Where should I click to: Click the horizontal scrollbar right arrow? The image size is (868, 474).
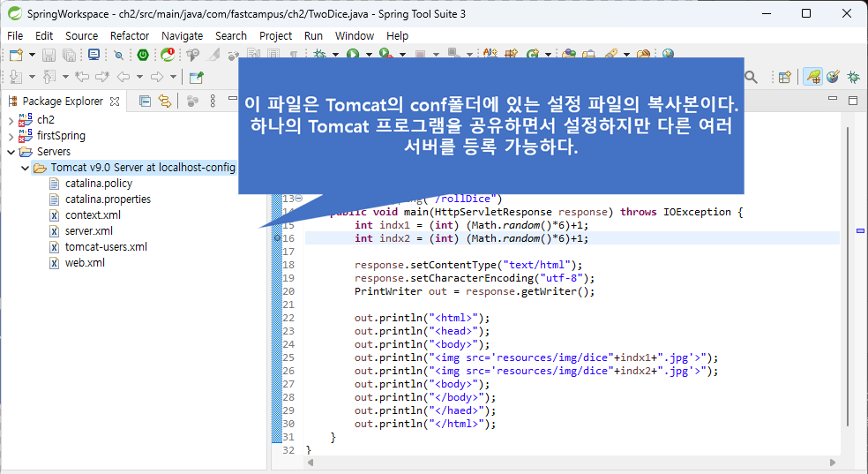[833, 463]
